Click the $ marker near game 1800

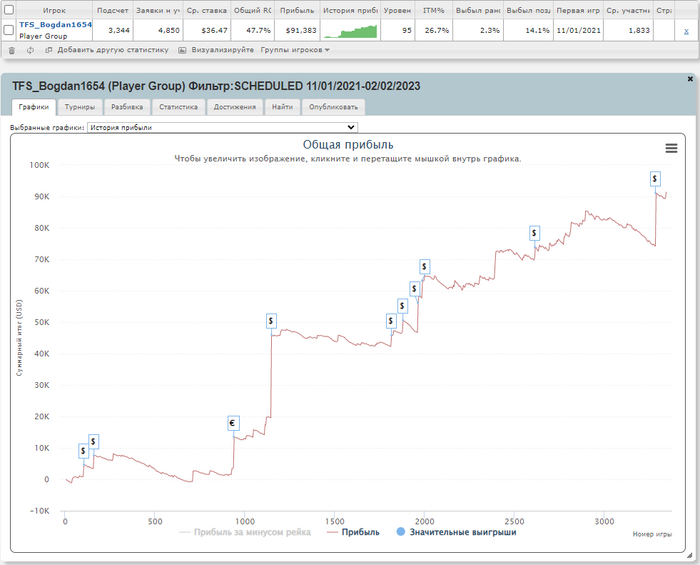click(x=391, y=321)
